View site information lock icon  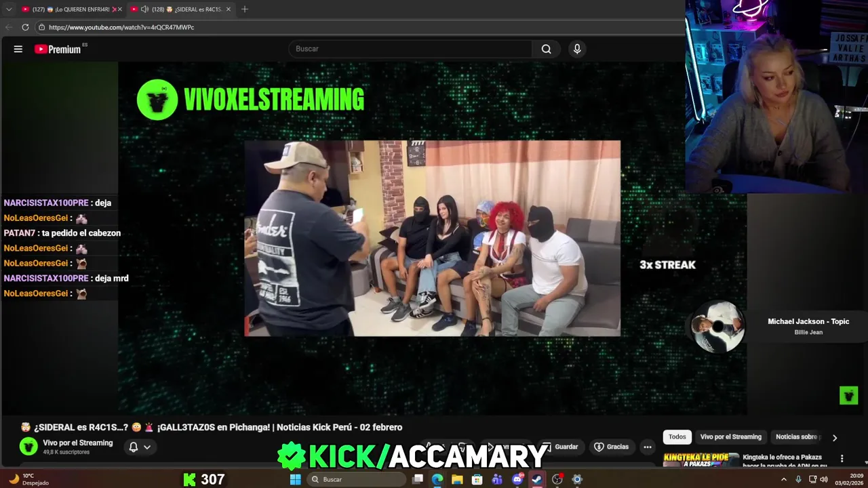click(x=41, y=27)
